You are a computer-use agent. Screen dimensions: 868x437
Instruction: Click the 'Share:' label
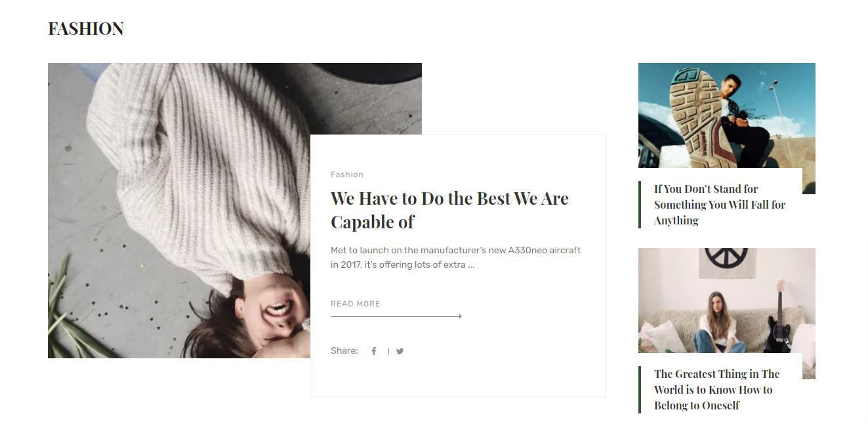(x=344, y=351)
